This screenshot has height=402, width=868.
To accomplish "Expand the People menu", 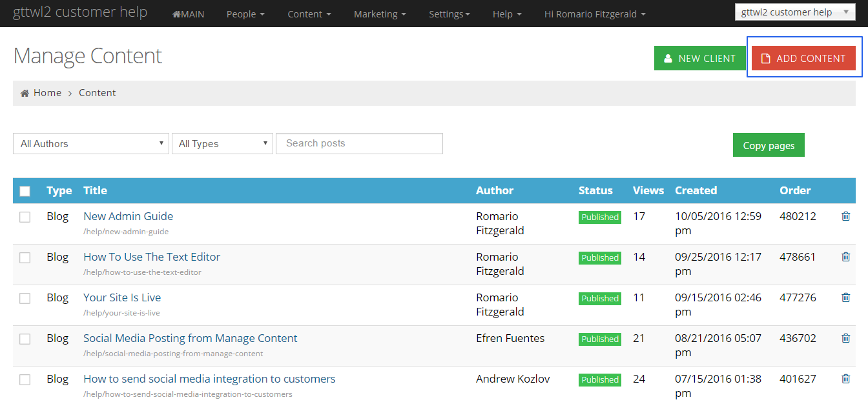I will tap(245, 14).
